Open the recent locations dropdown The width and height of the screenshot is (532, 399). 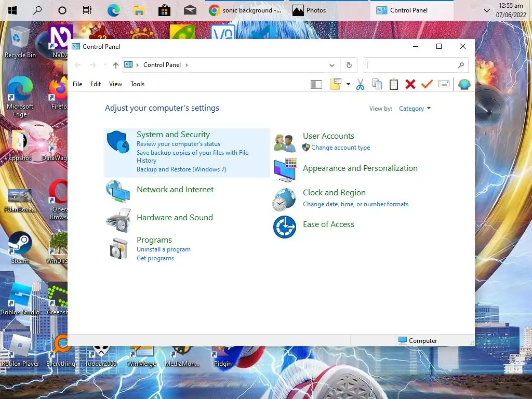pyautogui.click(x=105, y=65)
